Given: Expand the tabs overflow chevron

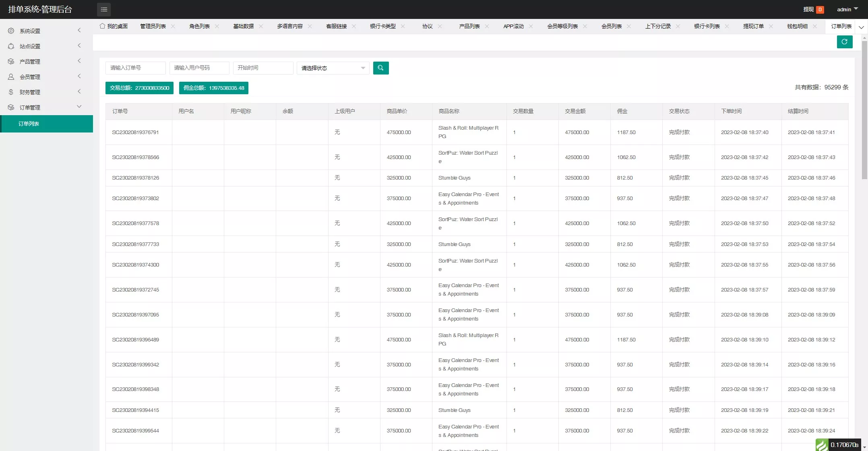Looking at the screenshot, I should point(861,27).
